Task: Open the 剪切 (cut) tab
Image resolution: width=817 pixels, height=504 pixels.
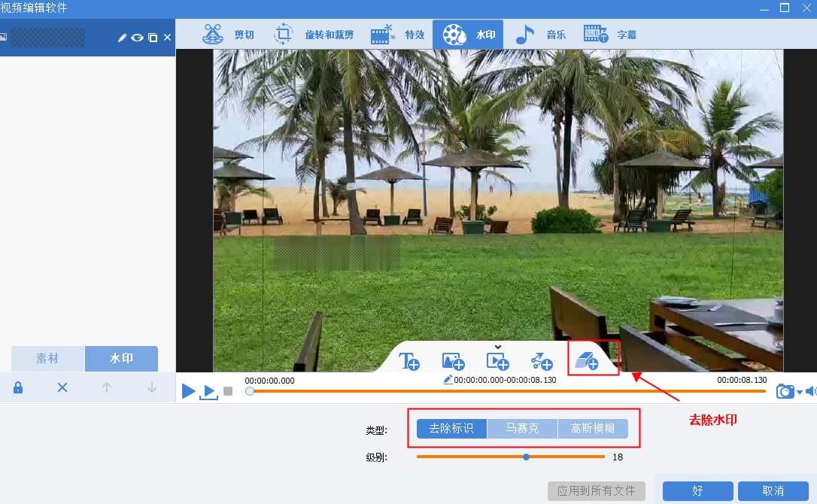Action: pos(227,35)
